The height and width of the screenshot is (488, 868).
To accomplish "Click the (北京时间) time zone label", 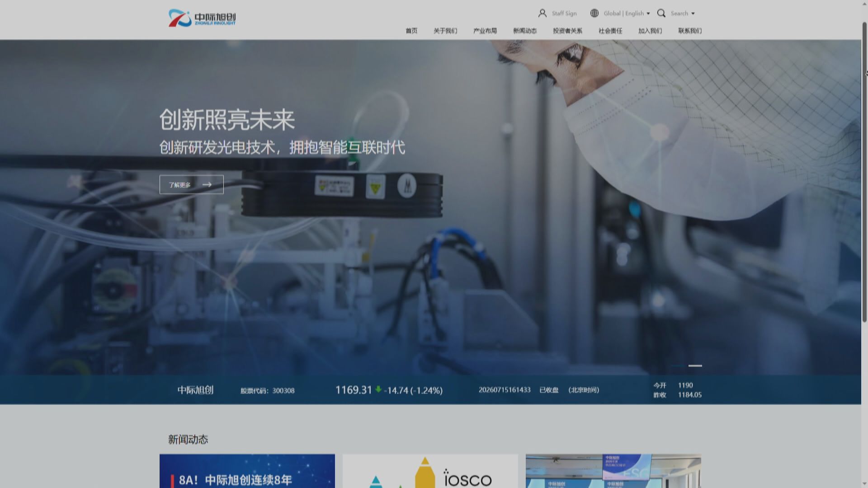I will (584, 389).
